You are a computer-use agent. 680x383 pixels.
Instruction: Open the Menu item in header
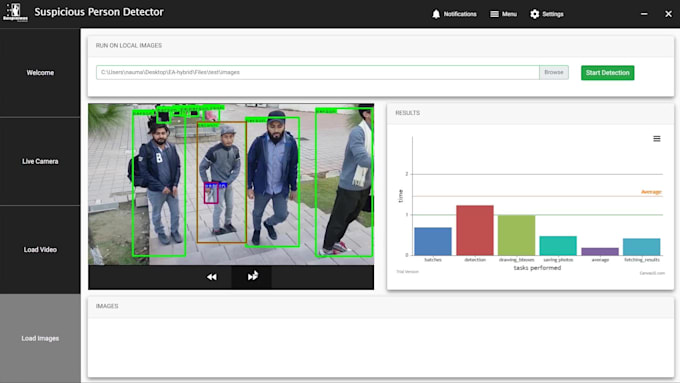[x=503, y=14]
